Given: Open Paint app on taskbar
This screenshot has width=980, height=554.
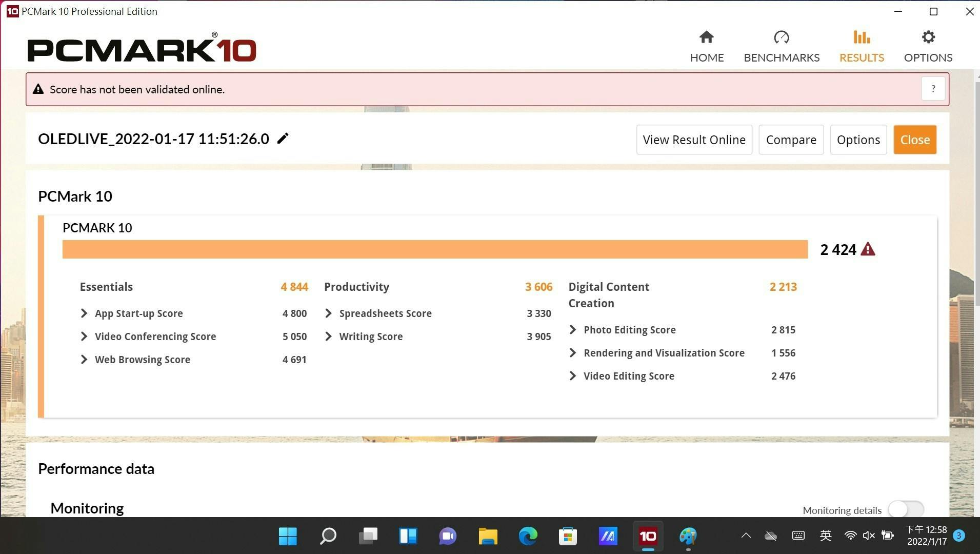Looking at the screenshot, I should pos(688,536).
